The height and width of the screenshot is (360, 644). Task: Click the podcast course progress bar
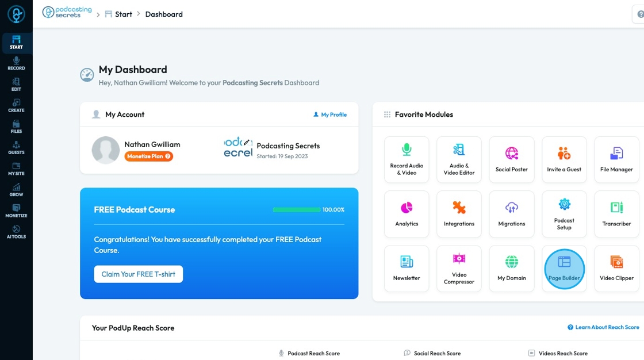[x=297, y=209]
